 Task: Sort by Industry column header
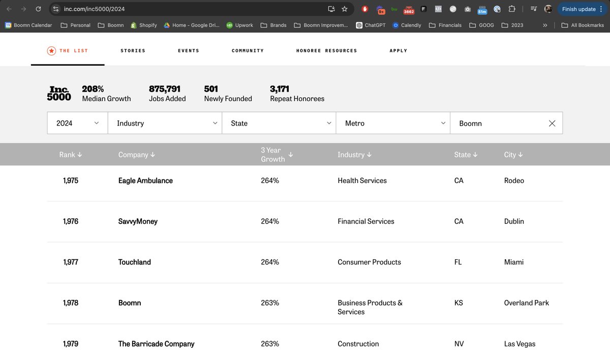point(354,155)
